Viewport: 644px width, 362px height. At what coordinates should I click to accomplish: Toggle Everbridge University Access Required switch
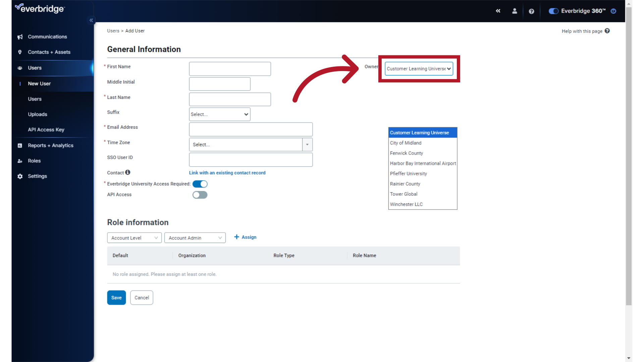200,184
